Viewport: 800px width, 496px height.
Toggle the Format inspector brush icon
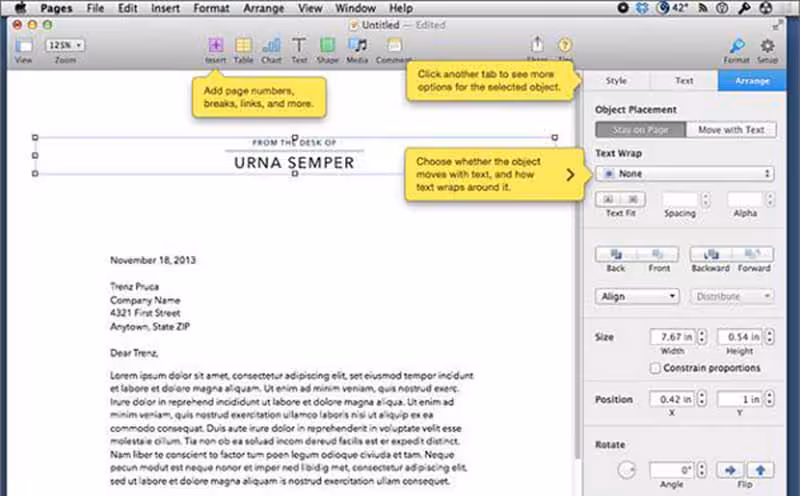pos(736,46)
